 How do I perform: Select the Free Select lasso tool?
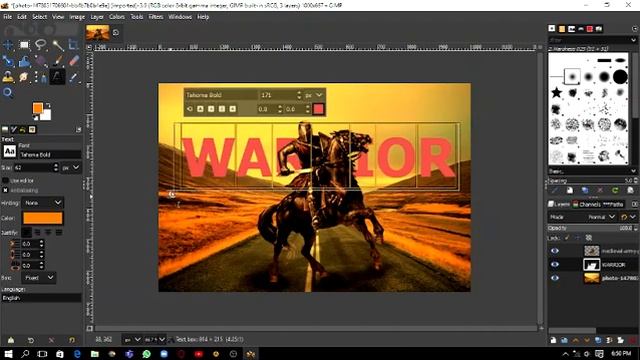(x=40, y=45)
